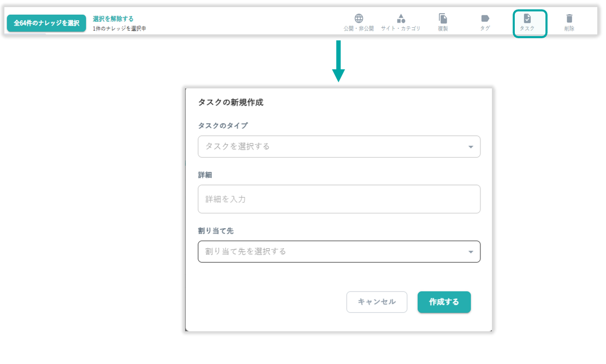The width and height of the screenshot is (606, 364).
Task: Click the 割り当て先 field label
Action: pyautogui.click(x=216, y=231)
